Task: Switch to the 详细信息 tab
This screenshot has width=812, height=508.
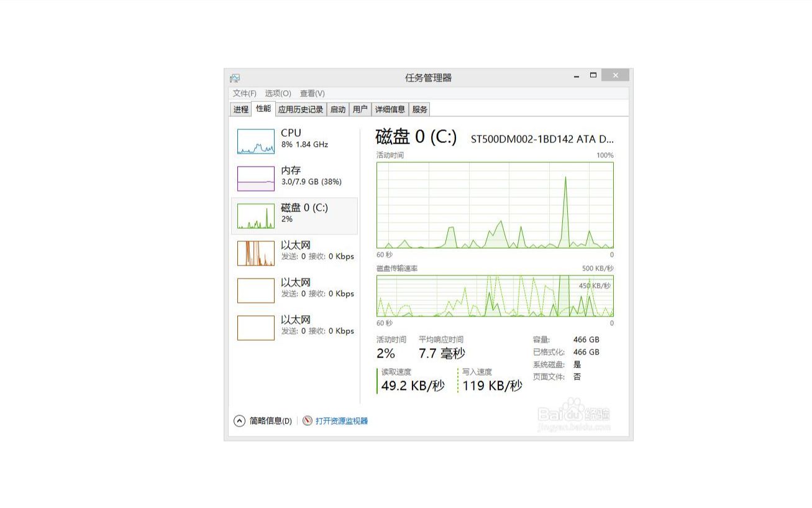Action: [x=390, y=109]
